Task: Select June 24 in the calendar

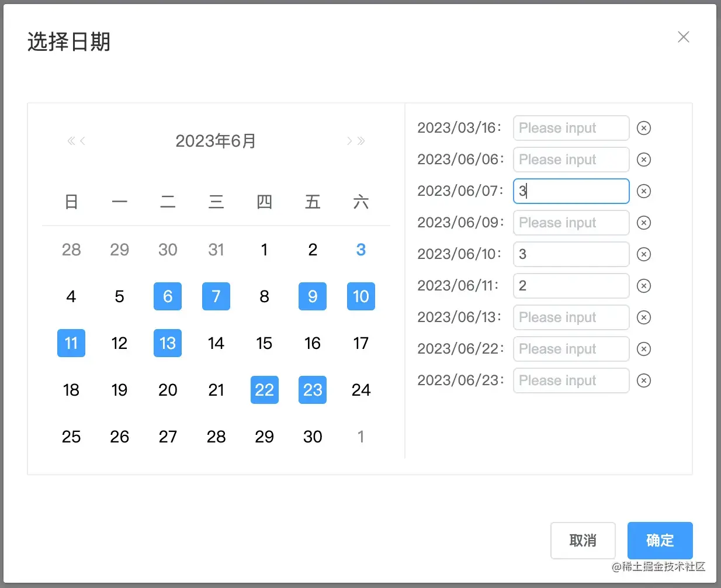Action: pos(361,390)
